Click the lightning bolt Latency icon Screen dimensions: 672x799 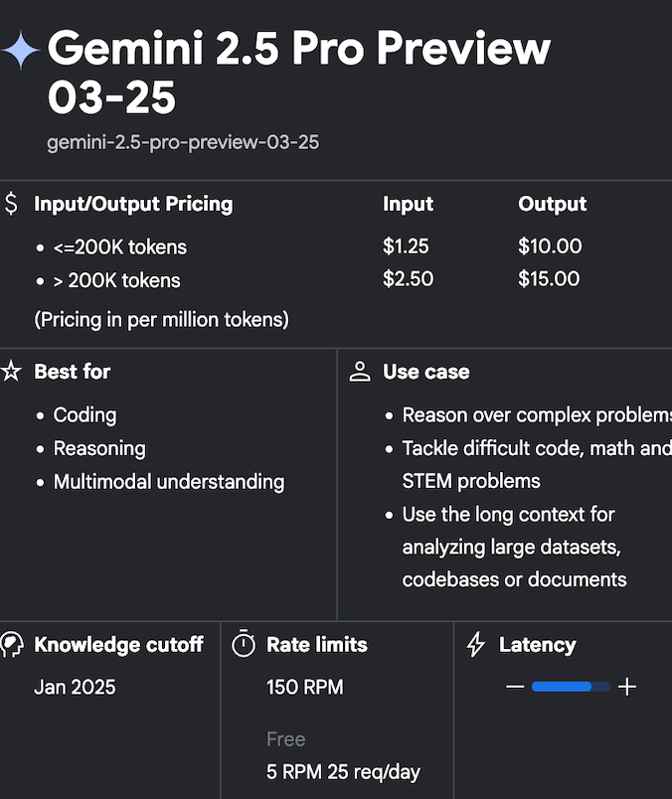tap(476, 645)
